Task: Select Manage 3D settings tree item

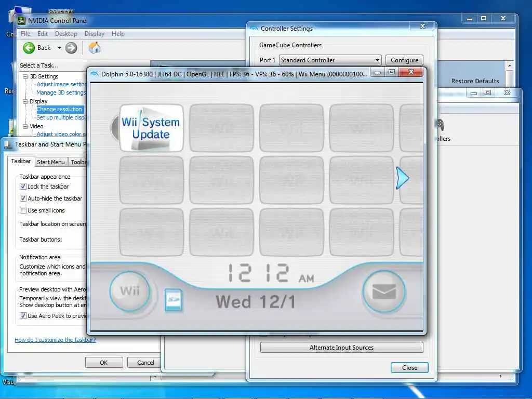Action: click(61, 92)
